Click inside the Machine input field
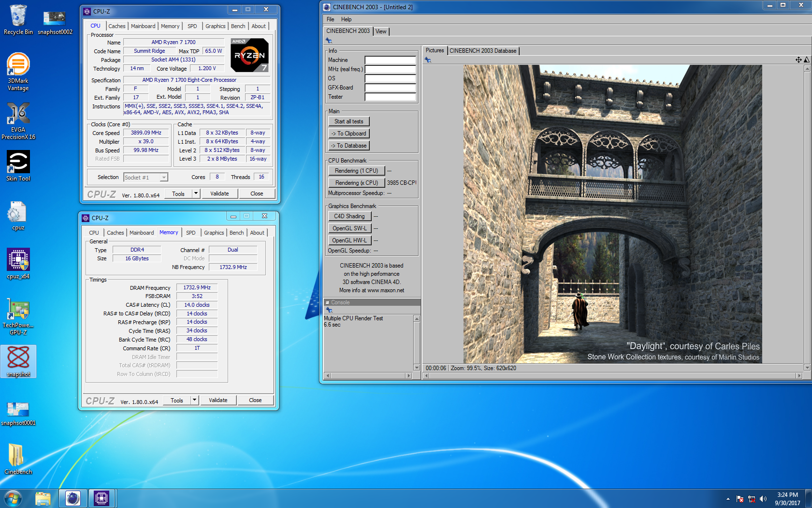Image resolution: width=812 pixels, height=508 pixels. point(390,60)
